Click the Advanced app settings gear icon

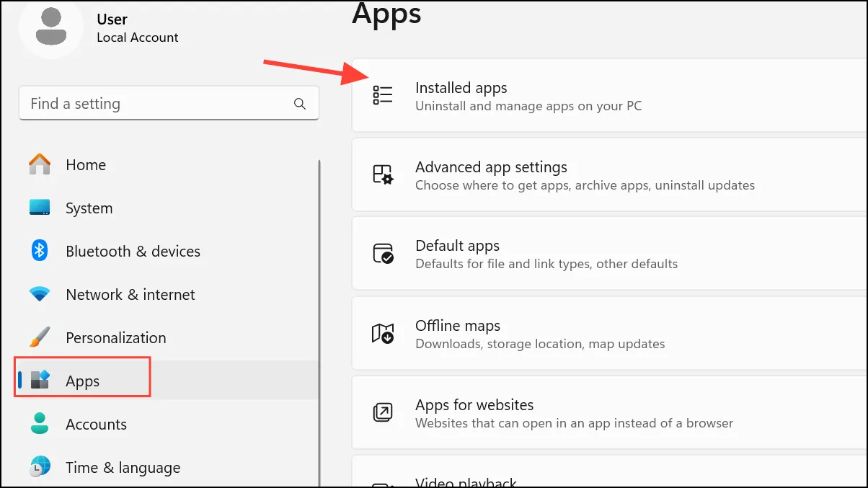coord(383,174)
